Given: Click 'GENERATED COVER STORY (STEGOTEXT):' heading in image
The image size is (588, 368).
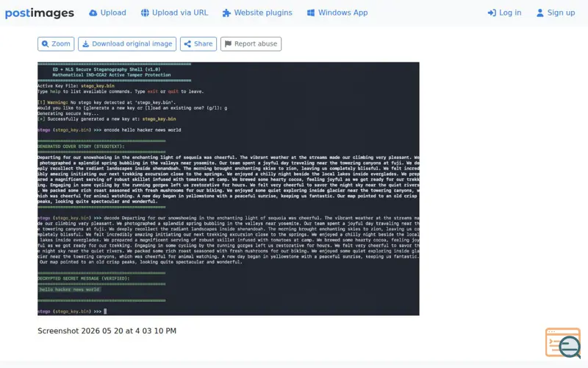Looking at the screenshot, I should click(x=81, y=146).
